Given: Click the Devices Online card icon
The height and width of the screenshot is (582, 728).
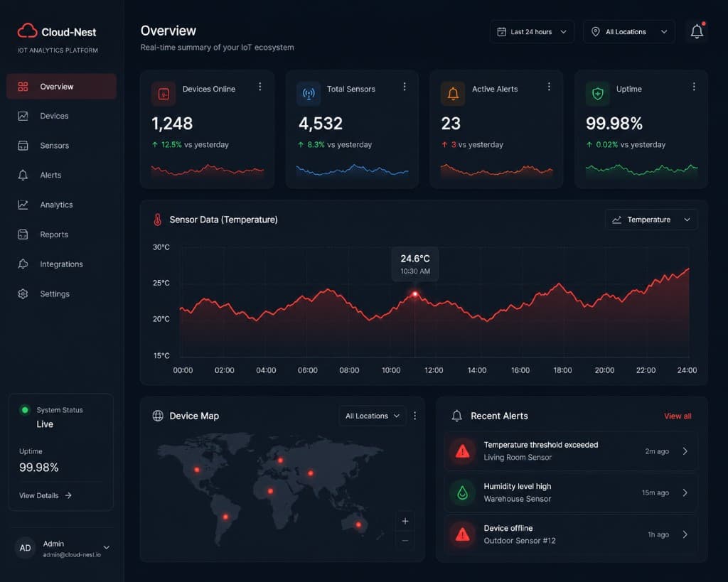Looking at the screenshot, I should coord(164,94).
